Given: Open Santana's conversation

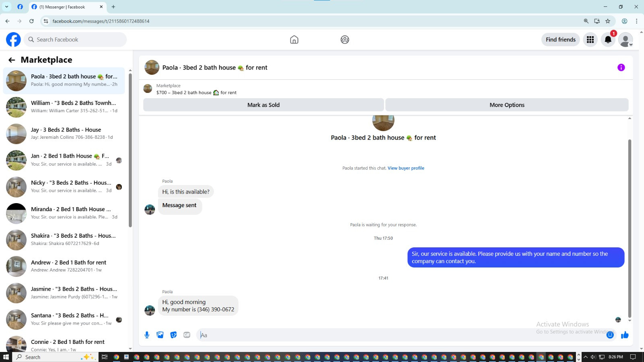Looking at the screenshot, I should (64, 319).
